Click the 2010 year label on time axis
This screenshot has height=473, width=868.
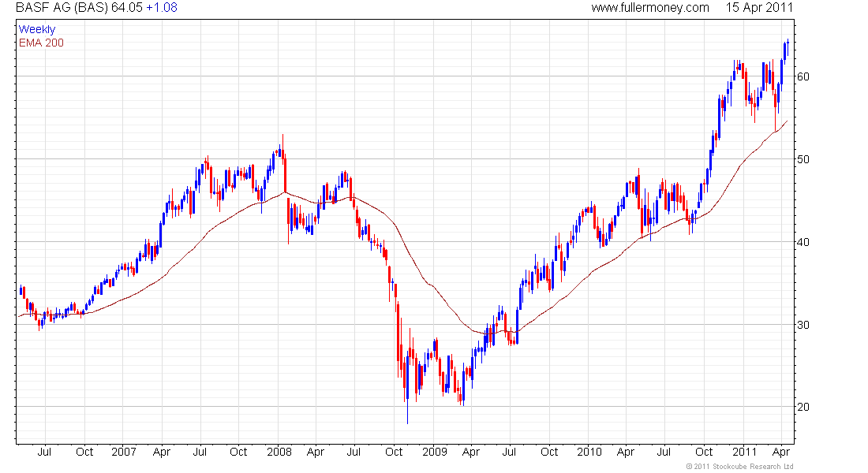click(589, 452)
